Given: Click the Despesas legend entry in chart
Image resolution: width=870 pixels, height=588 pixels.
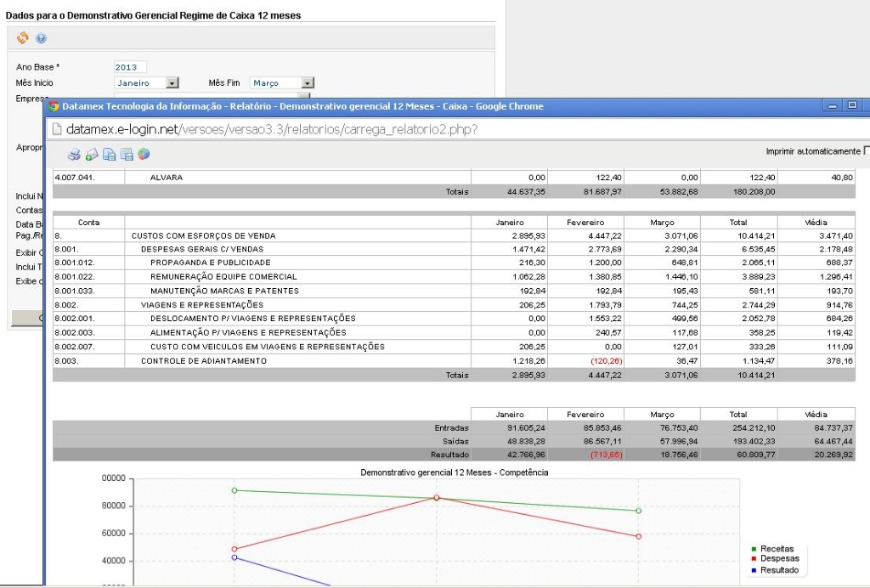Looking at the screenshot, I should (x=775, y=558).
